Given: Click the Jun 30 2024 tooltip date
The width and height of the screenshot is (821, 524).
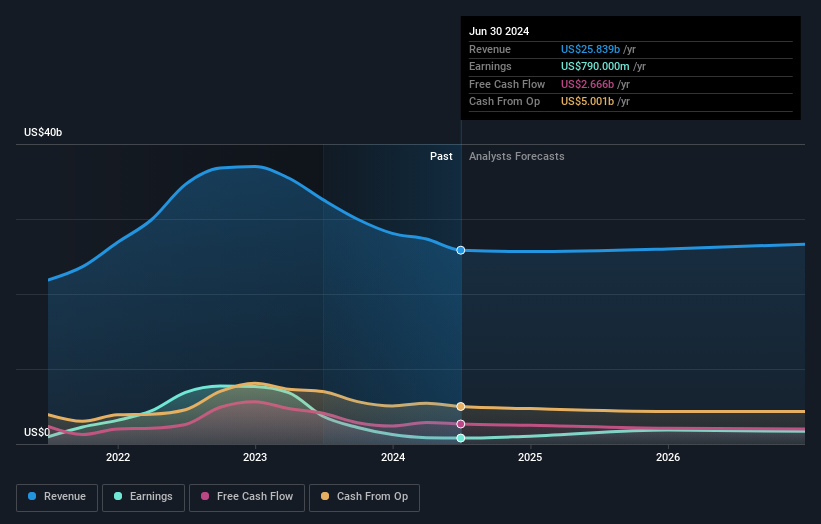Looking at the screenshot, I should [499, 31].
